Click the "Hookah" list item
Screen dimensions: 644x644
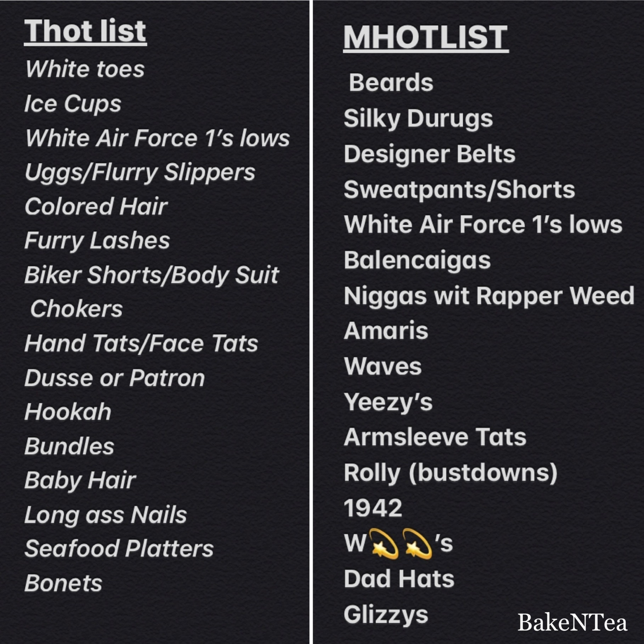[x=68, y=412]
